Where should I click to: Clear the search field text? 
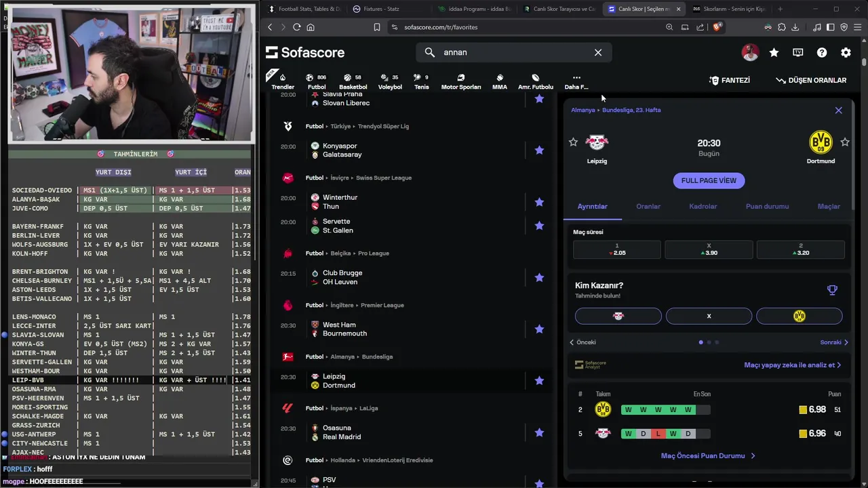[598, 52]
